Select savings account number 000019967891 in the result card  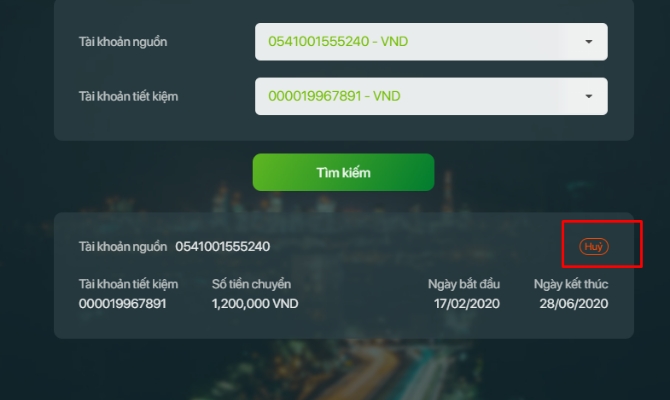[122, 304]
